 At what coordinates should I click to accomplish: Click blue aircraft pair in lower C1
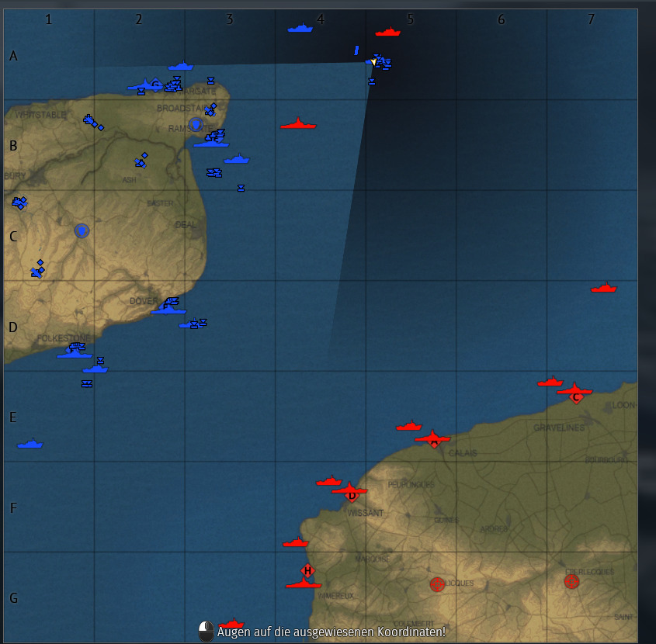tap(38, 269)
